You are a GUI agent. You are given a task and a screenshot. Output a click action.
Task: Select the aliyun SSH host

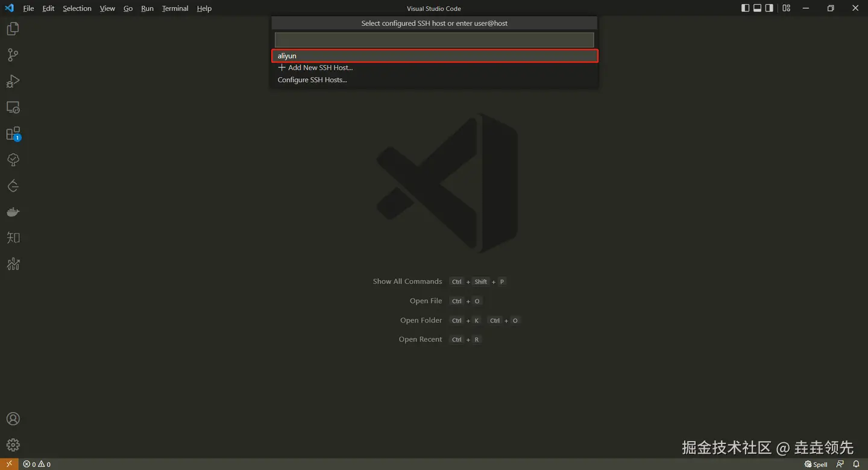click(x=435, y=55)
